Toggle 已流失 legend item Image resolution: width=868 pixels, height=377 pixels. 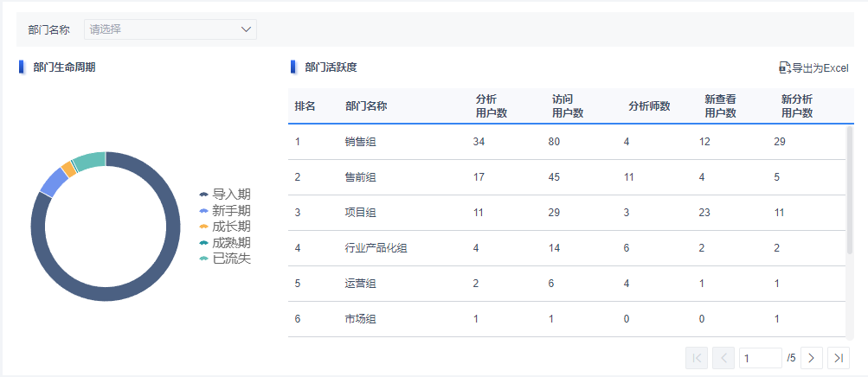pyautogui.click(x=225, y=259)
